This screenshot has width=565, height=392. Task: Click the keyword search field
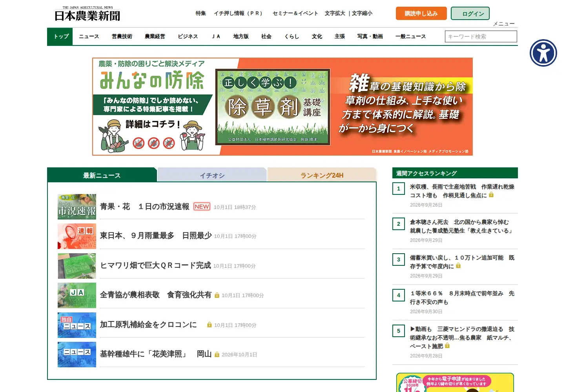pos(481,36)
